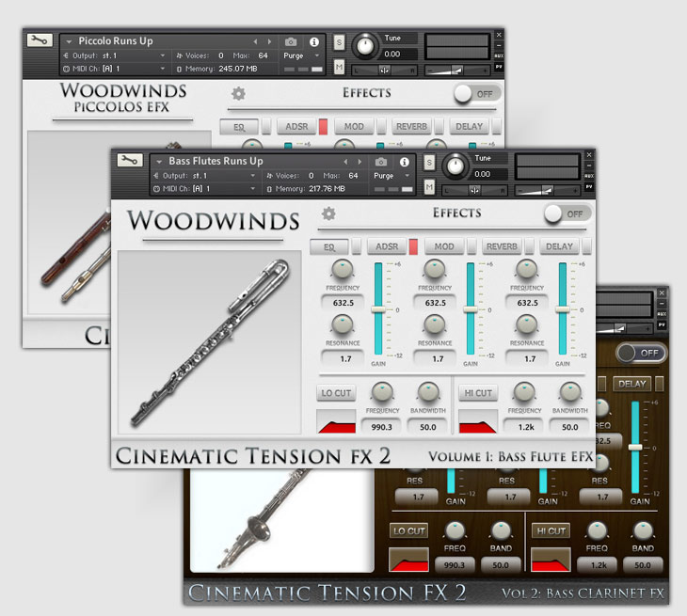The image size is (687, 616).
Task: Click camera snapshot icon in Bass Flutes window
Action: [x=381, y=162]
